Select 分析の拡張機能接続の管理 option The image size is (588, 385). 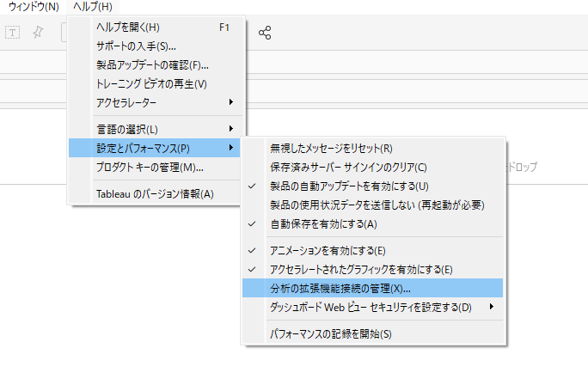[340, 288]
